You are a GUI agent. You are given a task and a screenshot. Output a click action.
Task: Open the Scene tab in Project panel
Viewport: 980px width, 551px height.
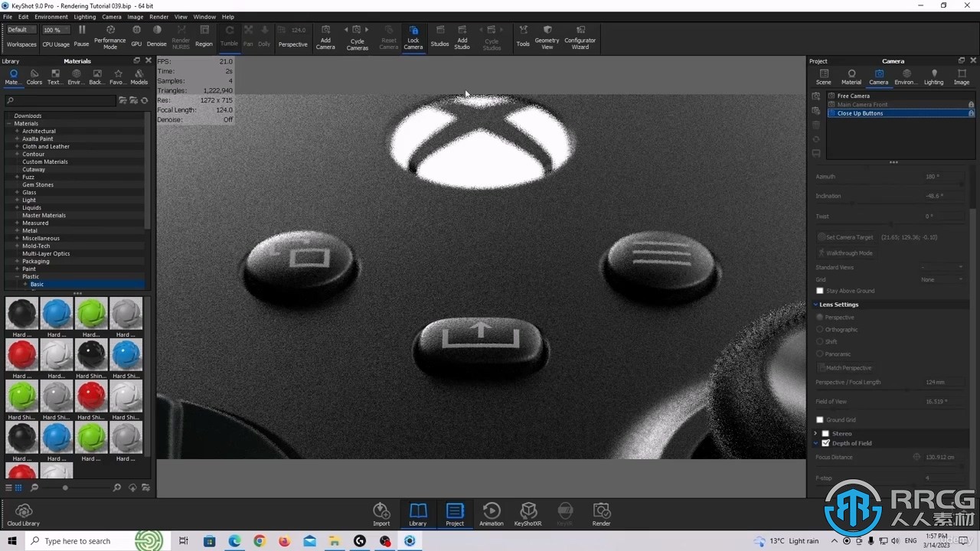824,77
